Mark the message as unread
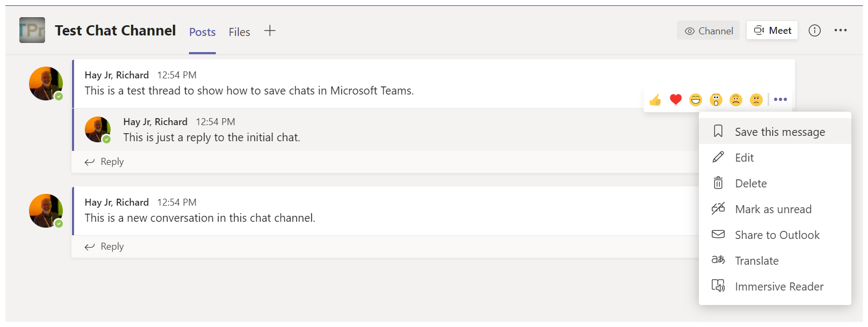 click(x=773, y=209)
